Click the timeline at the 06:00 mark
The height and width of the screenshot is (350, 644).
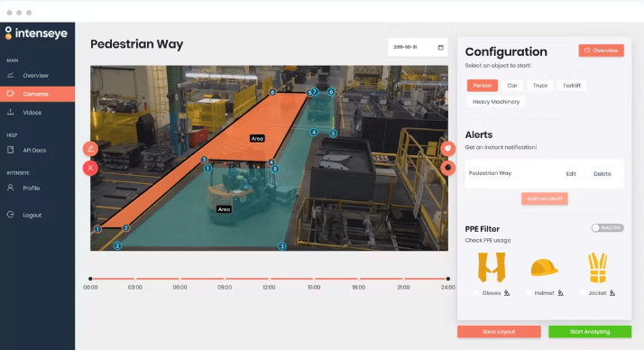pos(179,279)
